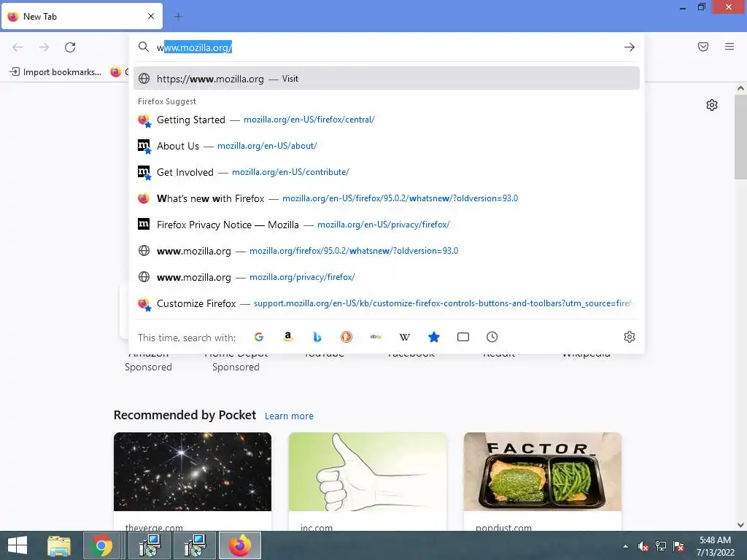Open popdust.com Factor meal thumbnail

(543, 472)
